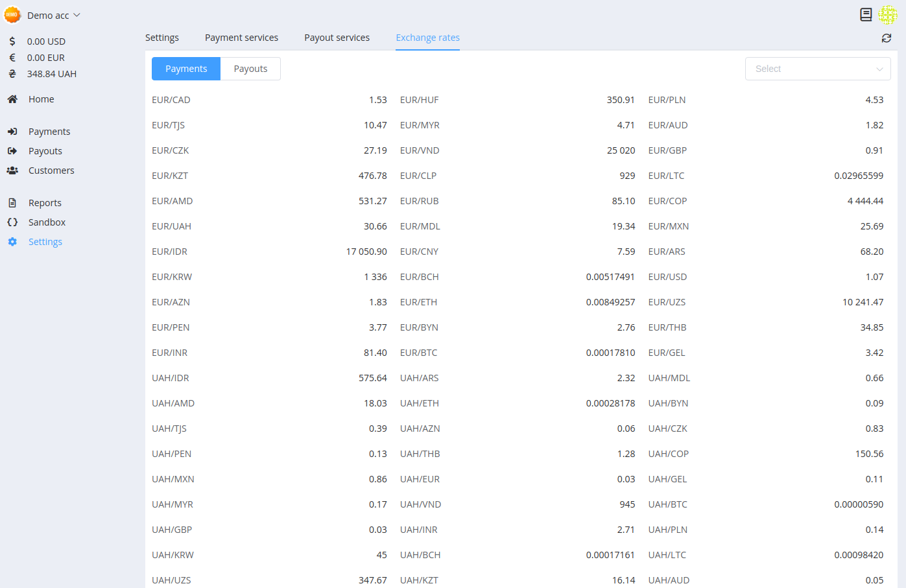Open the Exchange rates tab

click(427, 38)
